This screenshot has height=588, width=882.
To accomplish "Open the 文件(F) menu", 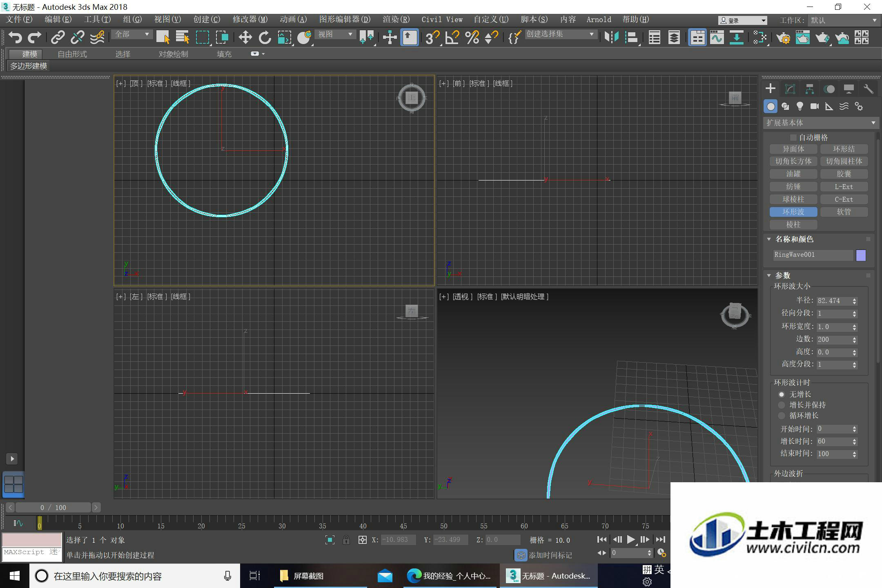I will [19, 20].
